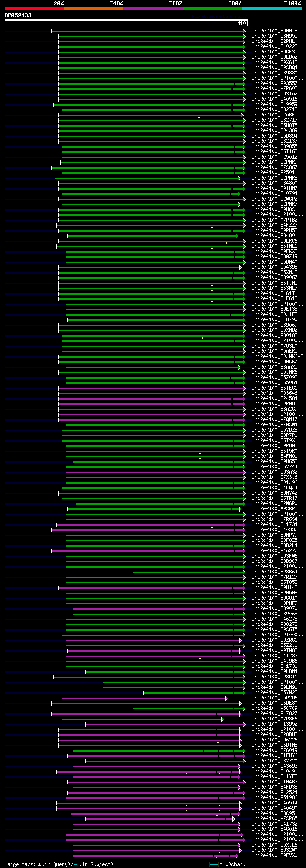The image size is (306, 868).
Task: Click the white query length bar
Action: point(126,20)
